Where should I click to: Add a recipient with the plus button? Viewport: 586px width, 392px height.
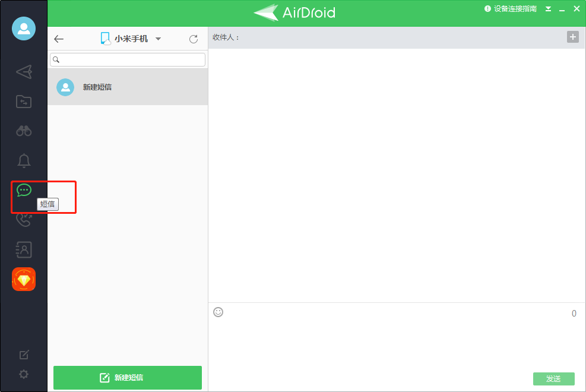point(572,37)
